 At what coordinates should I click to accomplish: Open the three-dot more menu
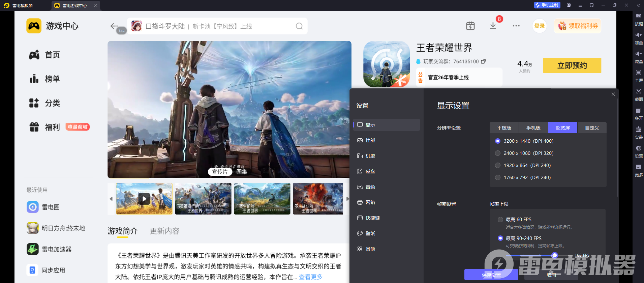coord(516,26)
